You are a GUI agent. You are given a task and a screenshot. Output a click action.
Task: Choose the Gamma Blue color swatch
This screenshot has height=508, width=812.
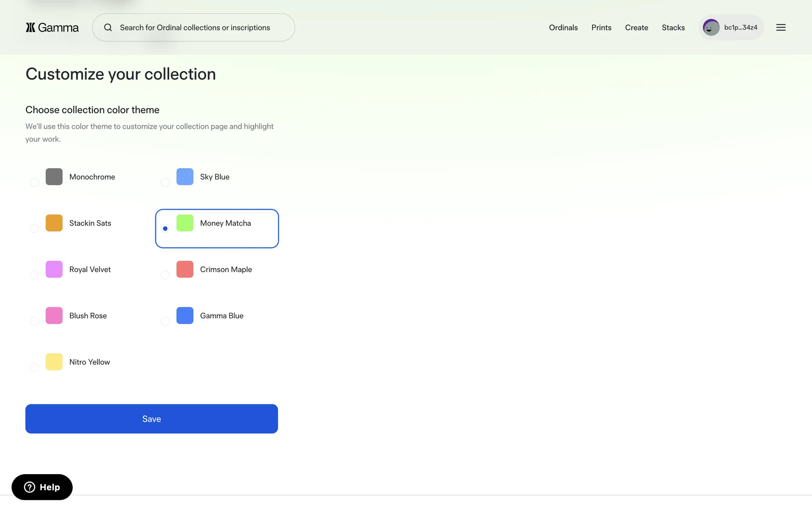(185, 315)
